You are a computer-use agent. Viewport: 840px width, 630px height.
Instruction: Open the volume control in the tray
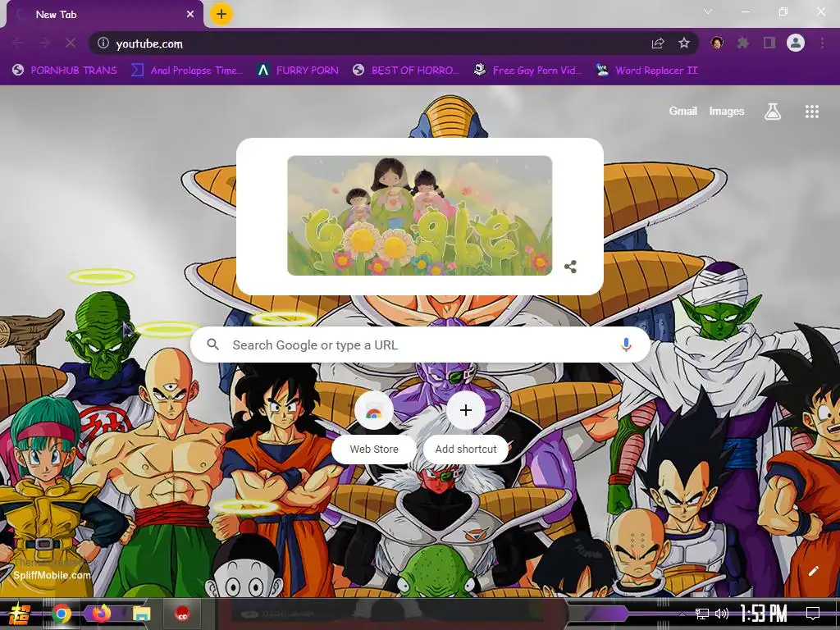click(x=722, y=614)
